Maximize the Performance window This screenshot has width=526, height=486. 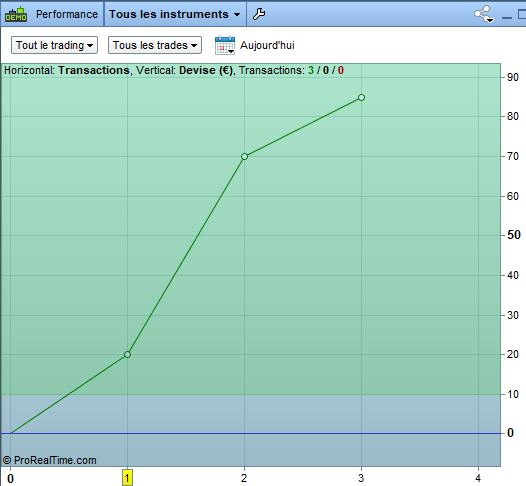522,14
